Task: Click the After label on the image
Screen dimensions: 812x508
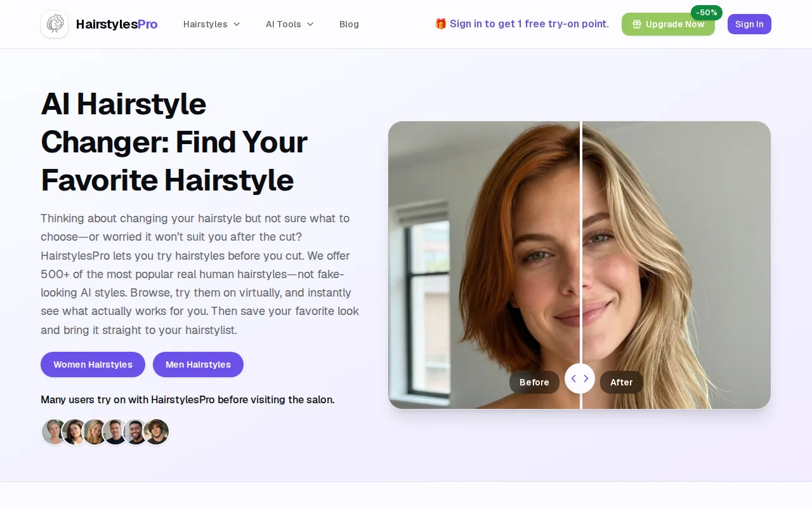Action: (622, 382)
